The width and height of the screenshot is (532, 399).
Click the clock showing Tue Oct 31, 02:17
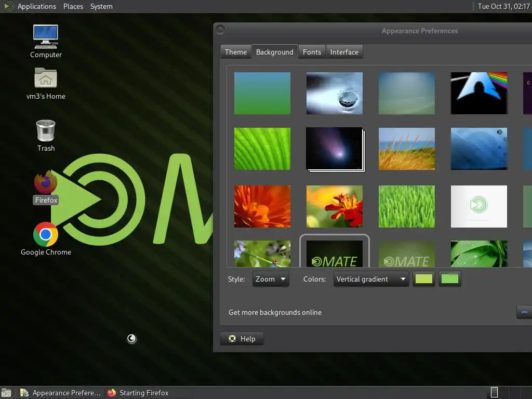tap(503, 6)
